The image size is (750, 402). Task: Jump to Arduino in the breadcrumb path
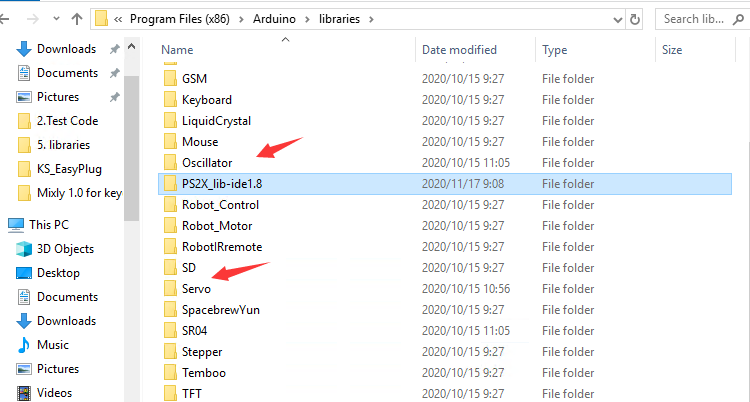coord(274,19)
